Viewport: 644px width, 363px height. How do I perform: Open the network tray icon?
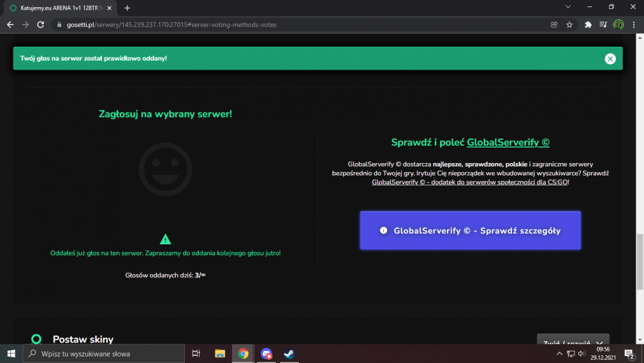[571, 353]
